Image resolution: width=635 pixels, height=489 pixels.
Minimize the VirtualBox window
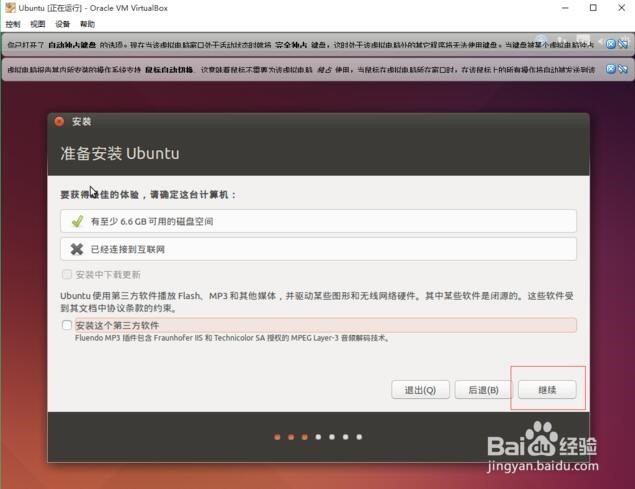(565, 8)
